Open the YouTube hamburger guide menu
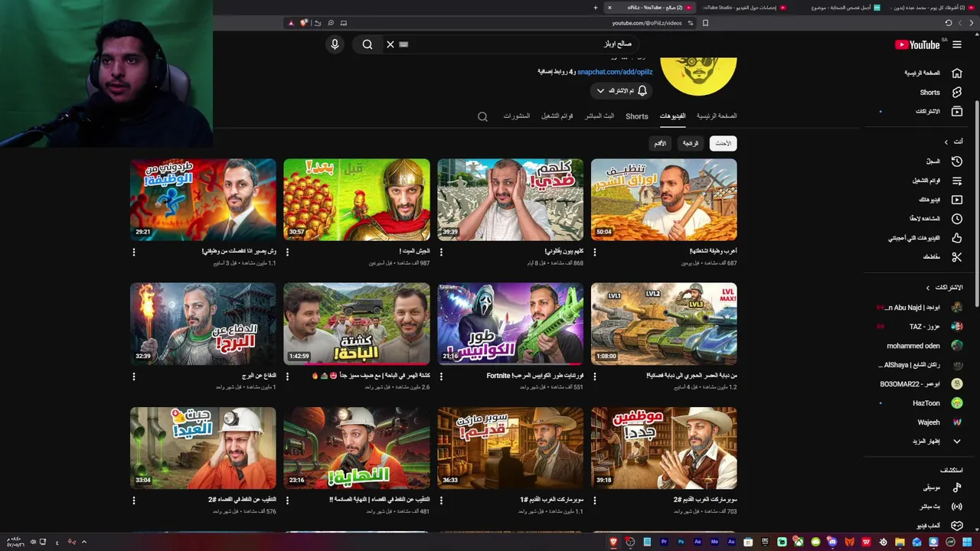Image resolution: width=980 pixels, height=551 pixels. pos(956,44)
